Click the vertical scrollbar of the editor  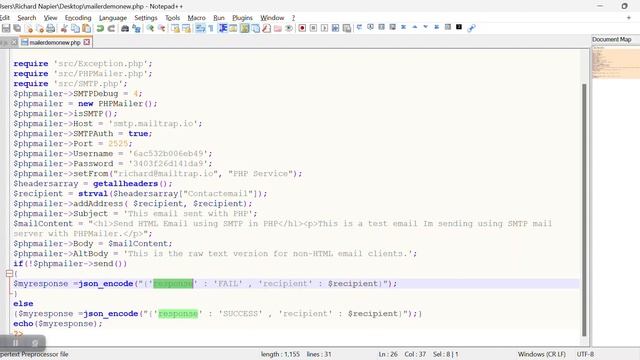584,210
